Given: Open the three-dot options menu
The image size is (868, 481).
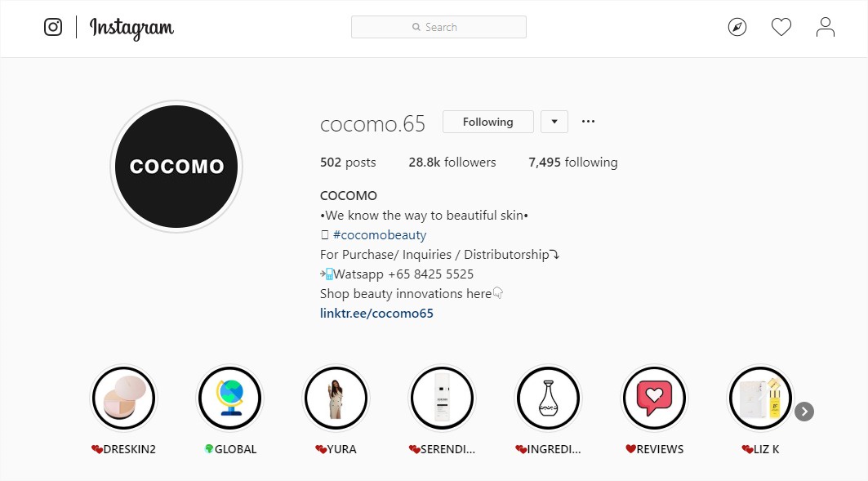Looking at the screenshot, I should [x=588, y=121].
